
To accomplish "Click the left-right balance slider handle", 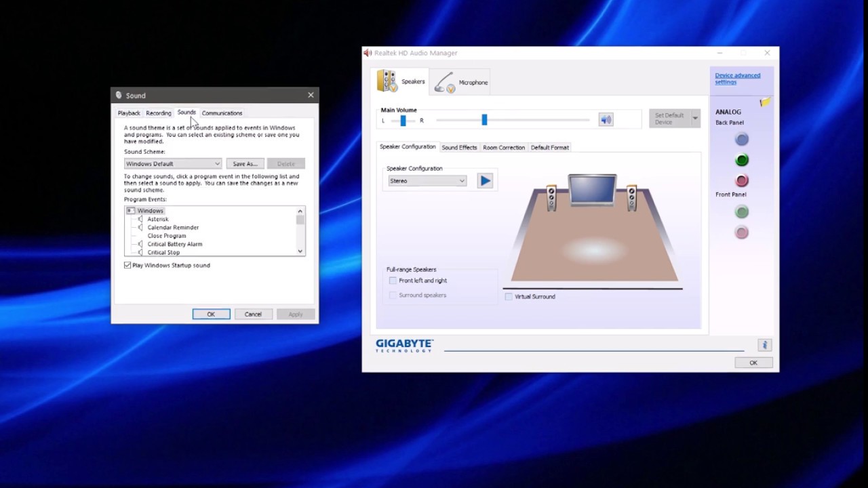I will point(403,121).
